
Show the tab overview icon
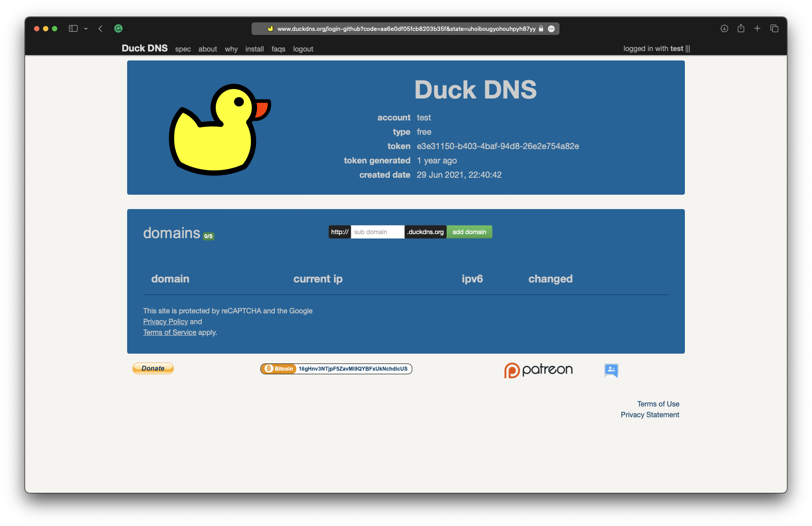click(774, 29)
